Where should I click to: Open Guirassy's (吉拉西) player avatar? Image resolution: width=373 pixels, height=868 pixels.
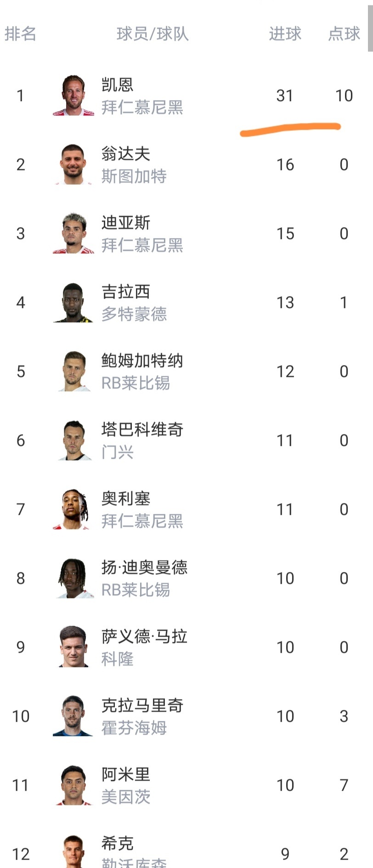pyautogui.click(x=73, y=302)
